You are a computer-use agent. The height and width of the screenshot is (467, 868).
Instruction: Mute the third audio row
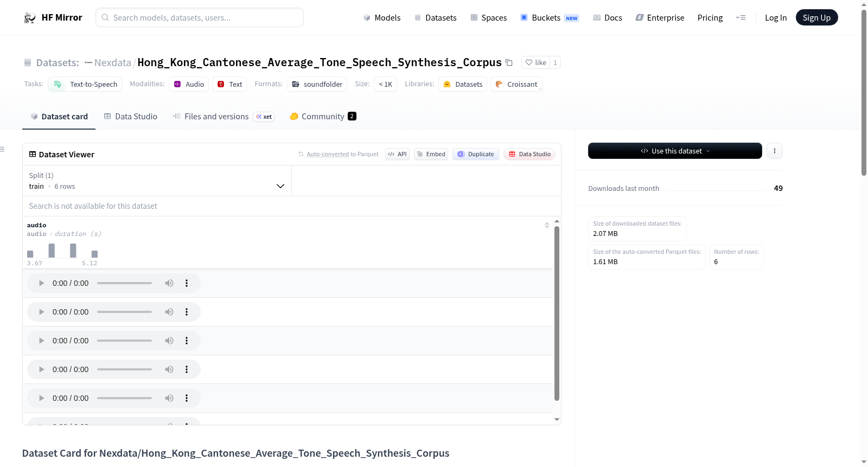[x=169, y=341]
